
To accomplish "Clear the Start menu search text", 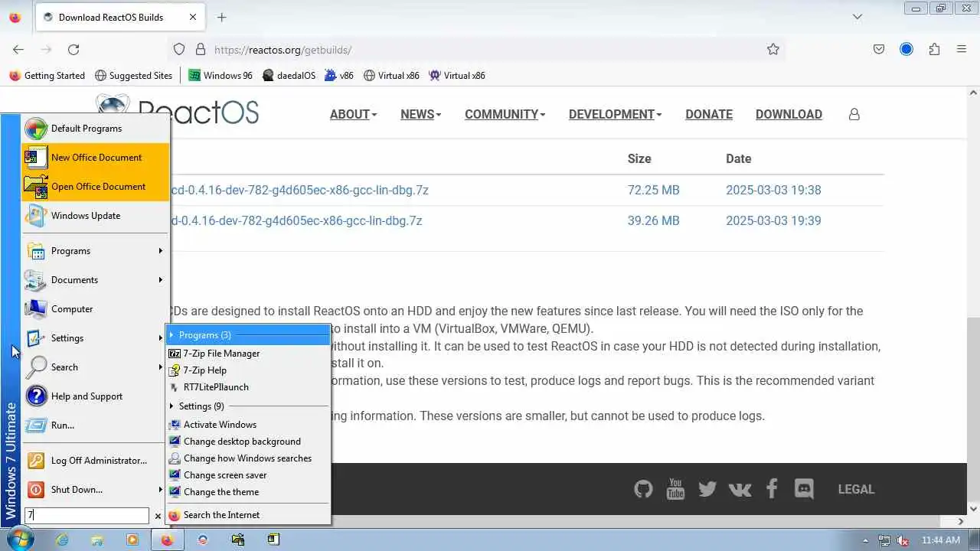I will pyautogui.click(x=158, y=517).
